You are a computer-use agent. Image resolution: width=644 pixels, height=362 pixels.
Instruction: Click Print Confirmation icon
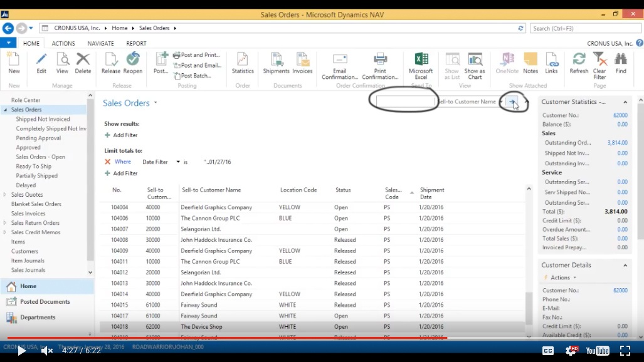(x=380, y=66)
